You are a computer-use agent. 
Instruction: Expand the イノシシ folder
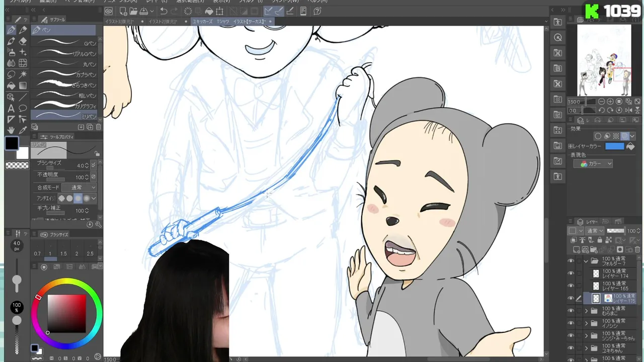[x=586, y=323]
